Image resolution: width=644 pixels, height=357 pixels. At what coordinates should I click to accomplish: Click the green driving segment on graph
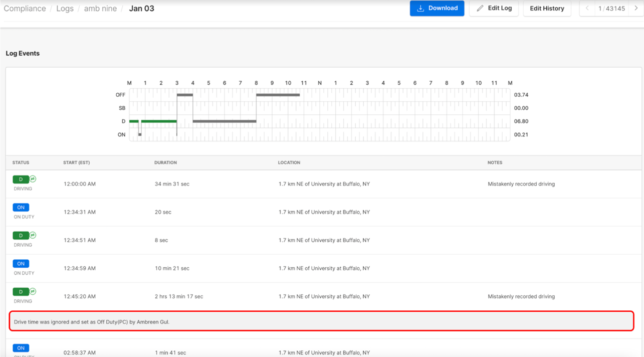pyautogui.click(x=159, y=121)
